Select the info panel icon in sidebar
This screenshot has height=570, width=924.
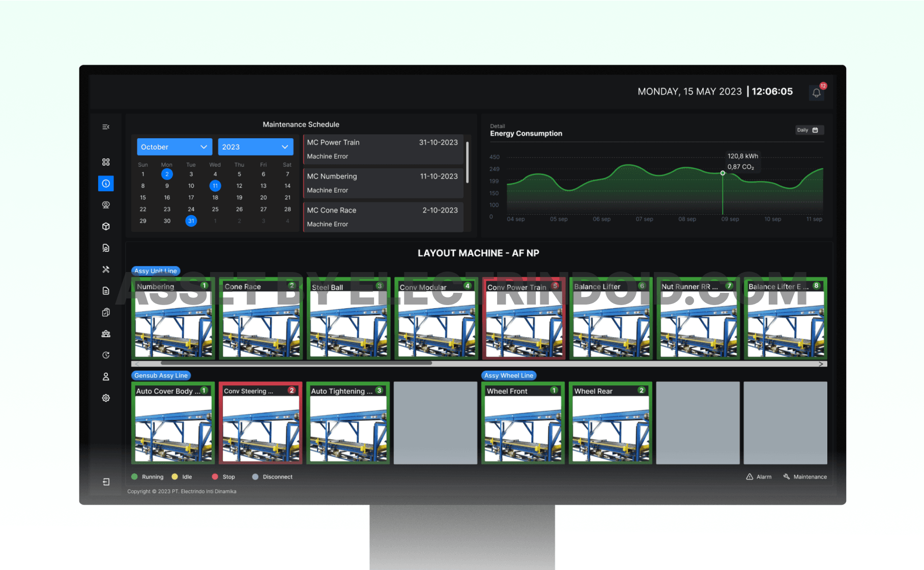[106, 184]
